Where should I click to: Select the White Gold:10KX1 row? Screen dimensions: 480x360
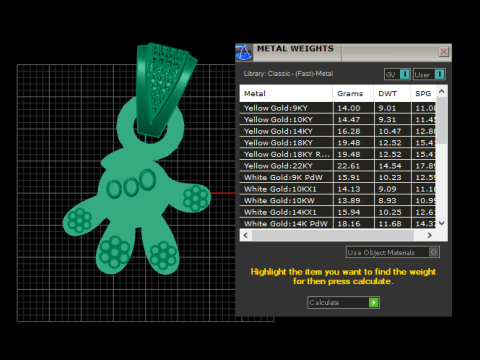(x=338, y=189)
